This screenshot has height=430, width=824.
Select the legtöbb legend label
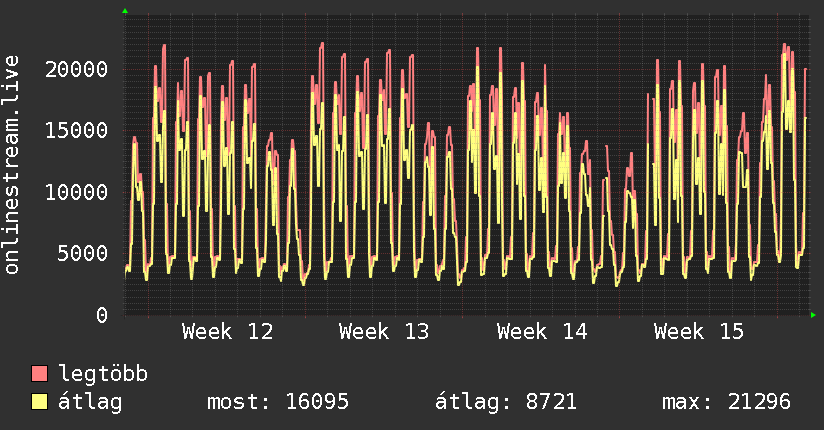104,375
